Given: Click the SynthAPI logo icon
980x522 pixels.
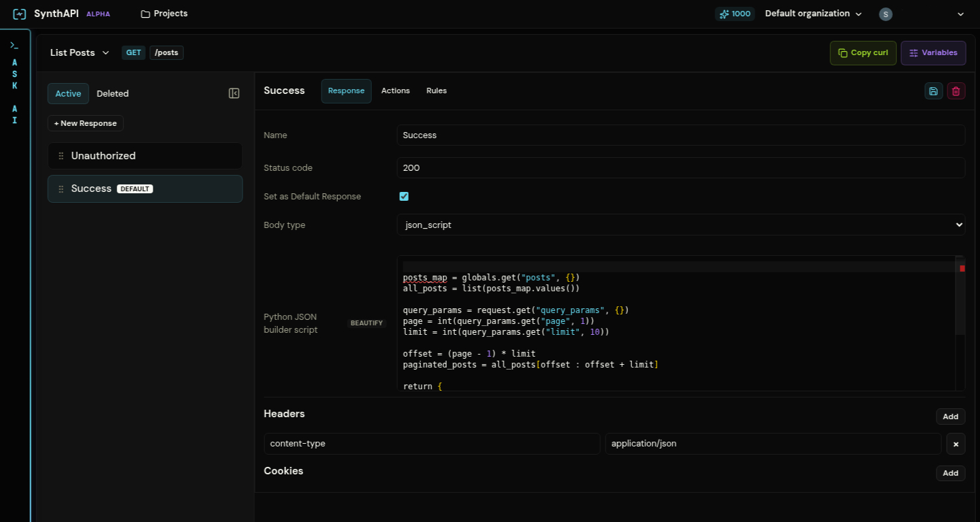Looking at the screenshot, I should pos(20,14).
